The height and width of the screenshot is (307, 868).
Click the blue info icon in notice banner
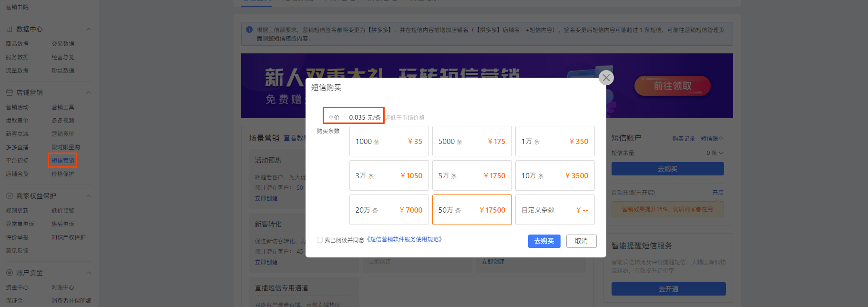[249, 30]
